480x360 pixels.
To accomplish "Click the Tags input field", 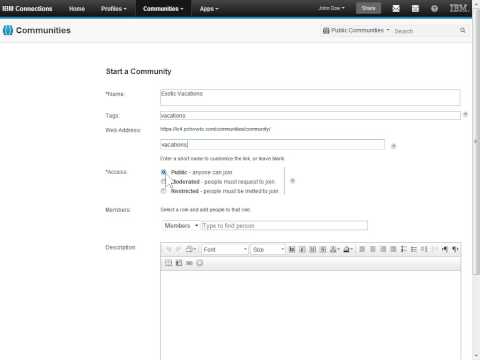I will [x=310, y=115].
